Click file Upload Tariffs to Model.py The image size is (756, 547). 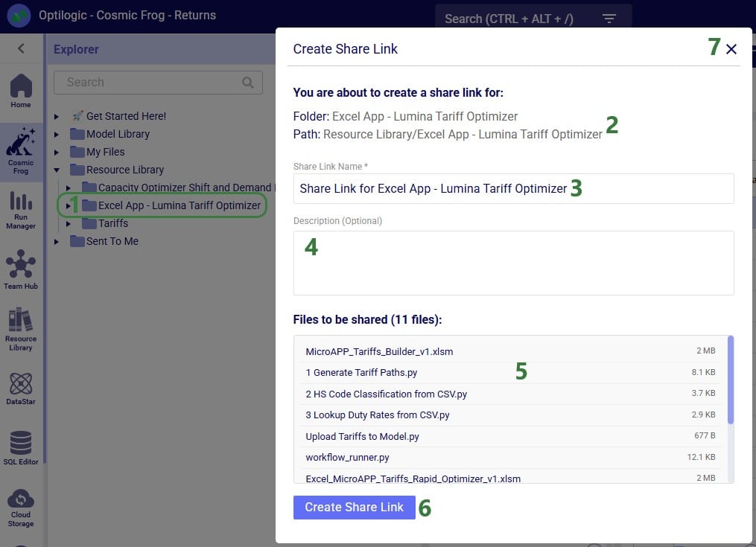tap(362, 436)
